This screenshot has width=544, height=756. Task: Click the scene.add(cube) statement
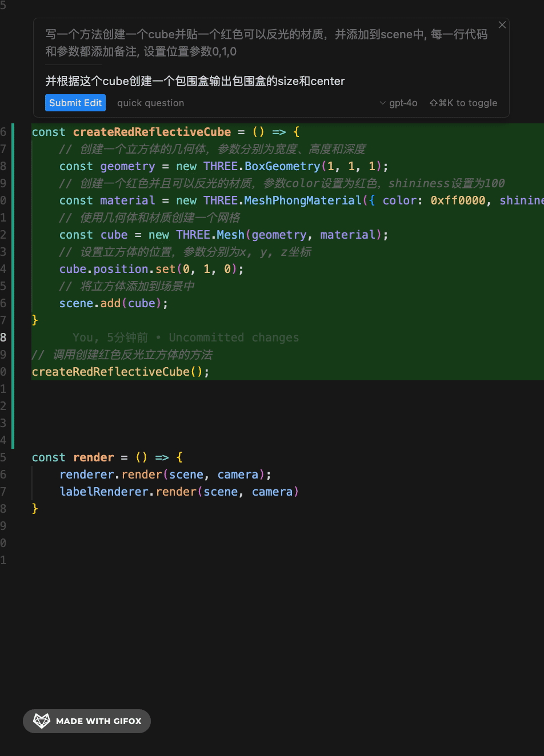point(113,303)
